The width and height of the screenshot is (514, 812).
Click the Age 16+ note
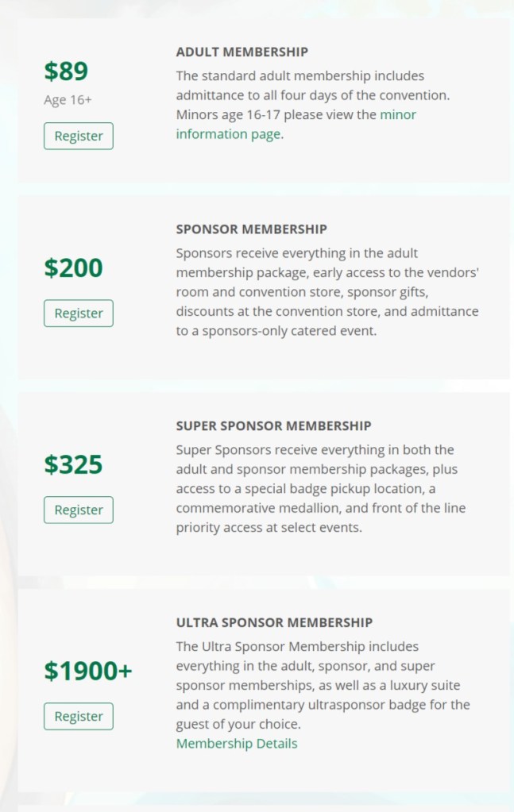pyautogui.click(x=68, y=100)
